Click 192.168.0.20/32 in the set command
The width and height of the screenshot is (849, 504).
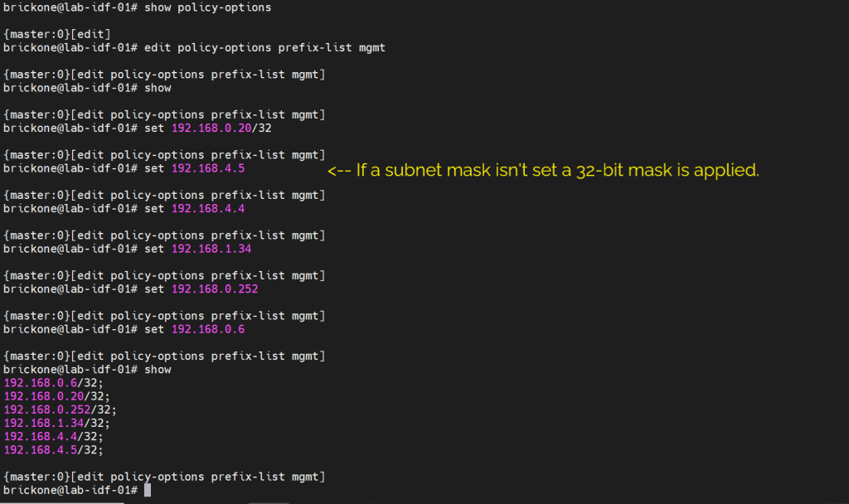pyautogui.click(x=221, y=128)
